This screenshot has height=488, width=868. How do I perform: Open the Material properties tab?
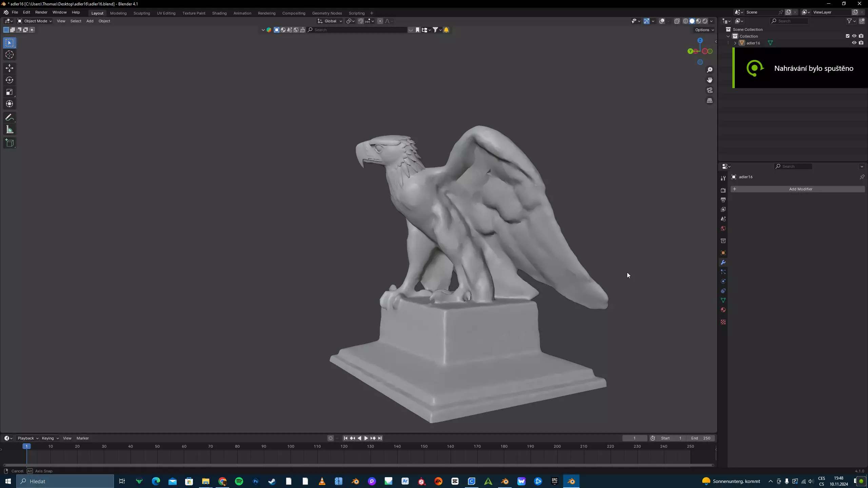723,310
